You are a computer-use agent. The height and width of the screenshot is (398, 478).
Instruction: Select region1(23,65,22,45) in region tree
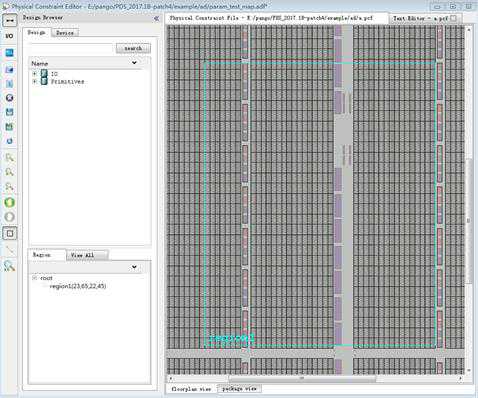click(78, 286)
